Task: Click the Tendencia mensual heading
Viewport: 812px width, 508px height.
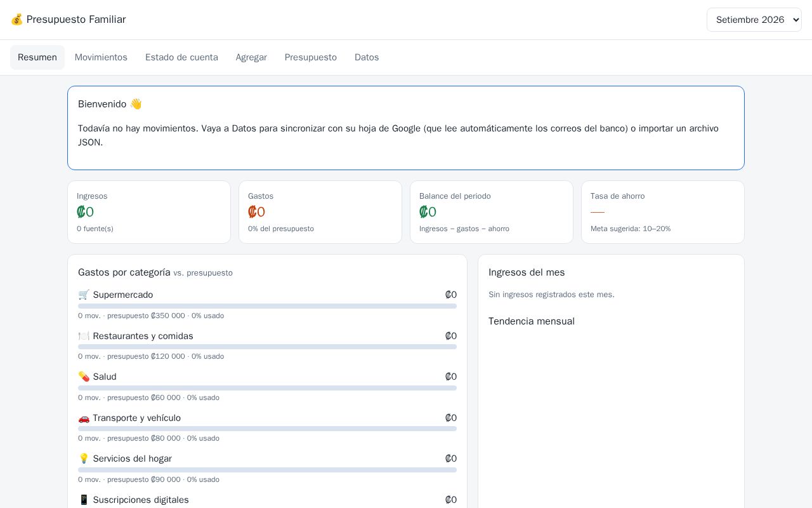Action: point(532,321)
